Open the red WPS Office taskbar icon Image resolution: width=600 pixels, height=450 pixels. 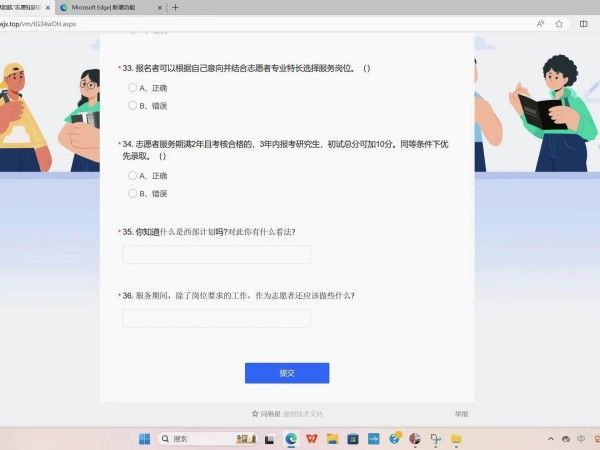pos(312,438)
